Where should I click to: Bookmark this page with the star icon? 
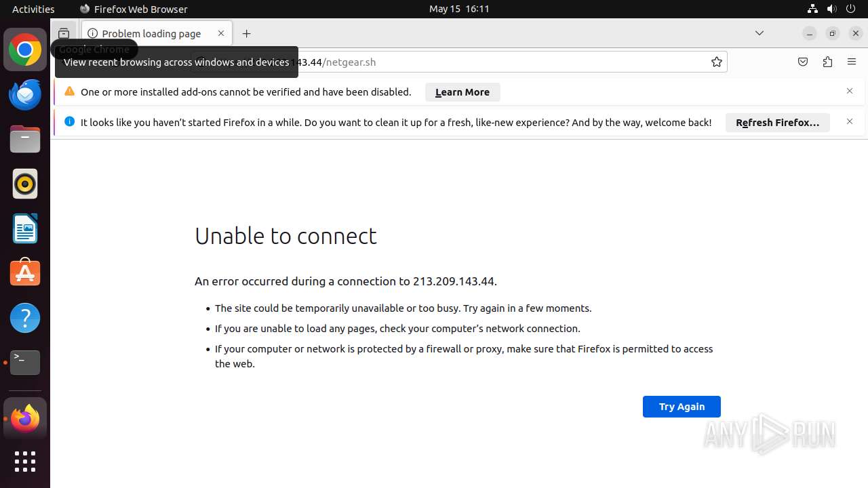(x=717, y=62)
